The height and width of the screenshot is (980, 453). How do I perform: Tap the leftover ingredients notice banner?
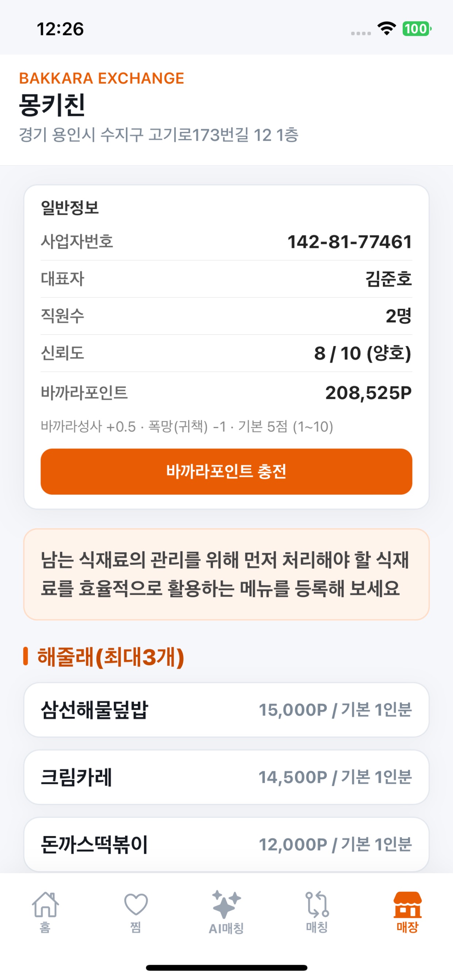[x=226, y=574]
